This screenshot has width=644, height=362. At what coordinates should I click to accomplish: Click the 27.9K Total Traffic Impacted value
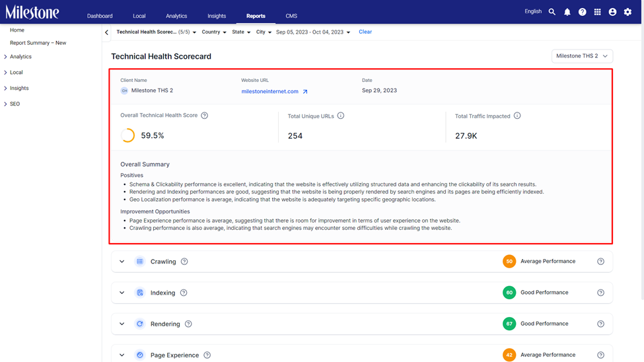[x=466, y=136]
